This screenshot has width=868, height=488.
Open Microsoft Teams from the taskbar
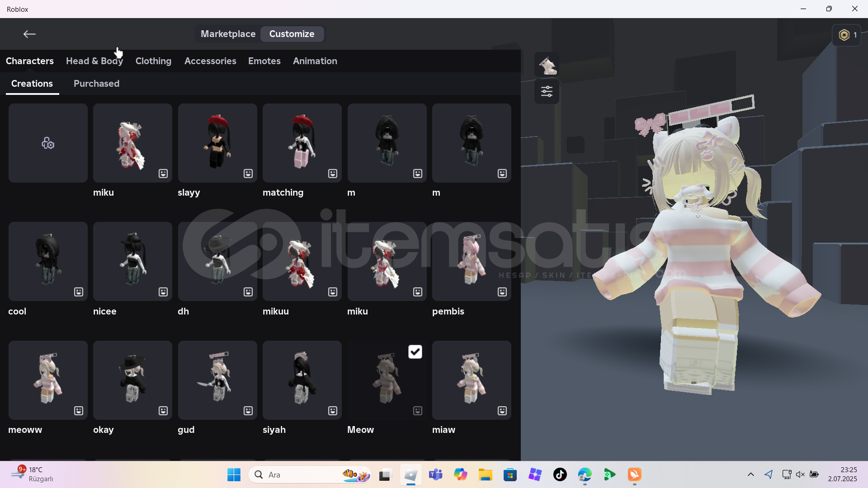click(435, 475)
